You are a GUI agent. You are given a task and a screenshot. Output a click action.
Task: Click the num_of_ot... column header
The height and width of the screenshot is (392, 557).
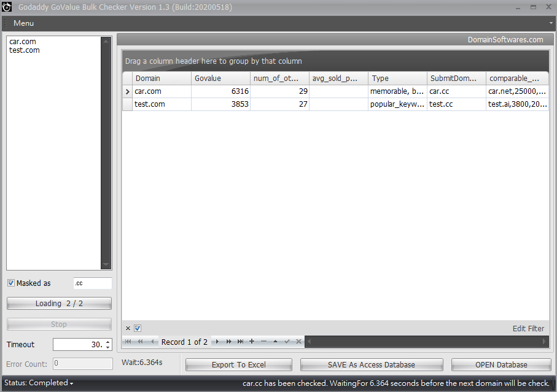[279, 79]
